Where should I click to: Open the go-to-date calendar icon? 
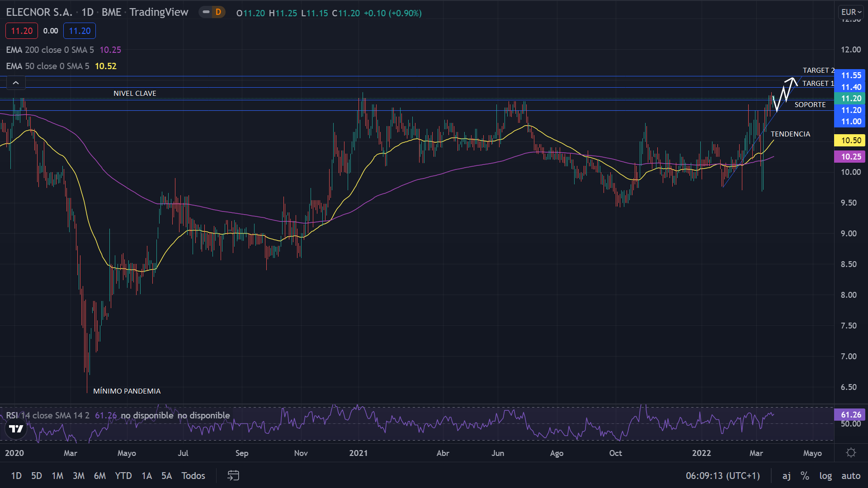(x=233, y=475)
